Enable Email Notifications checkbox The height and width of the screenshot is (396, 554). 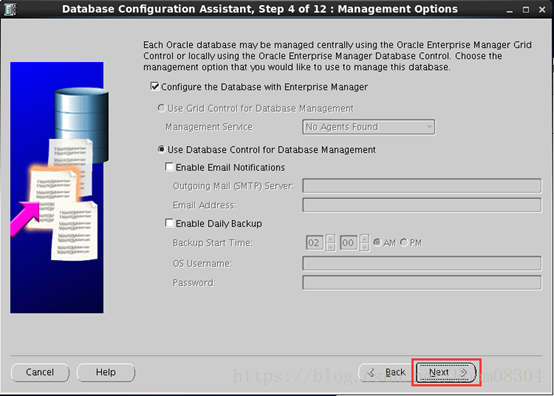[169, 167]
